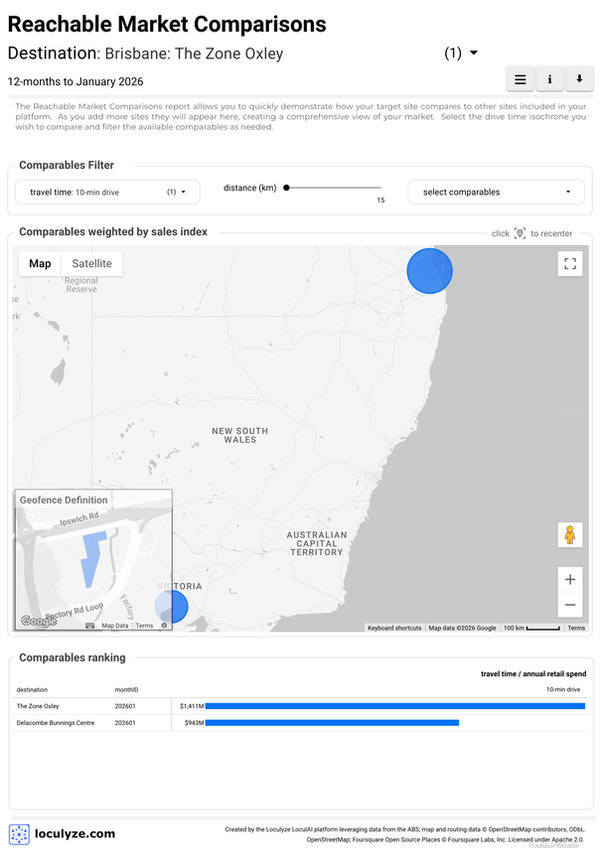The width and height of the screenshot is (600, 848).
Task: Click the info icon button
Action: click(550, 80)
